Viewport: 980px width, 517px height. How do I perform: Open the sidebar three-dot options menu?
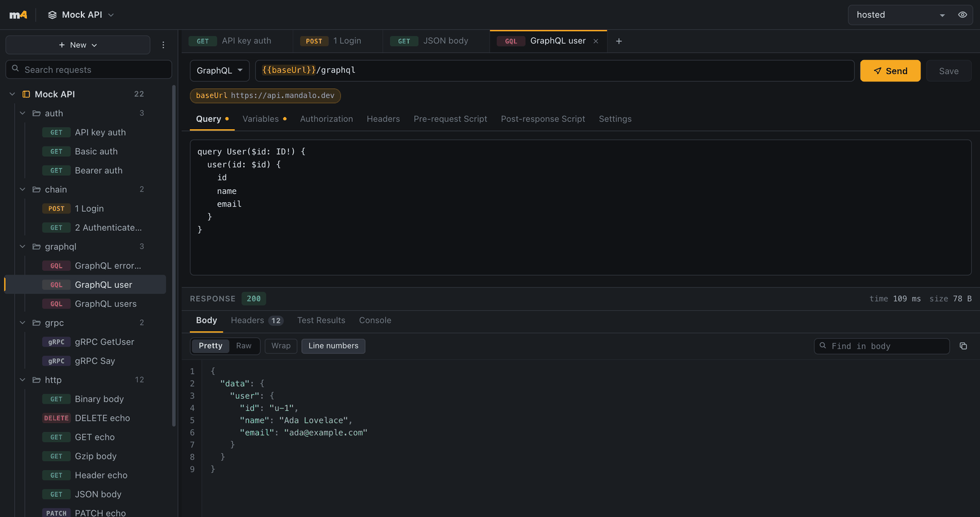point(164,45)
